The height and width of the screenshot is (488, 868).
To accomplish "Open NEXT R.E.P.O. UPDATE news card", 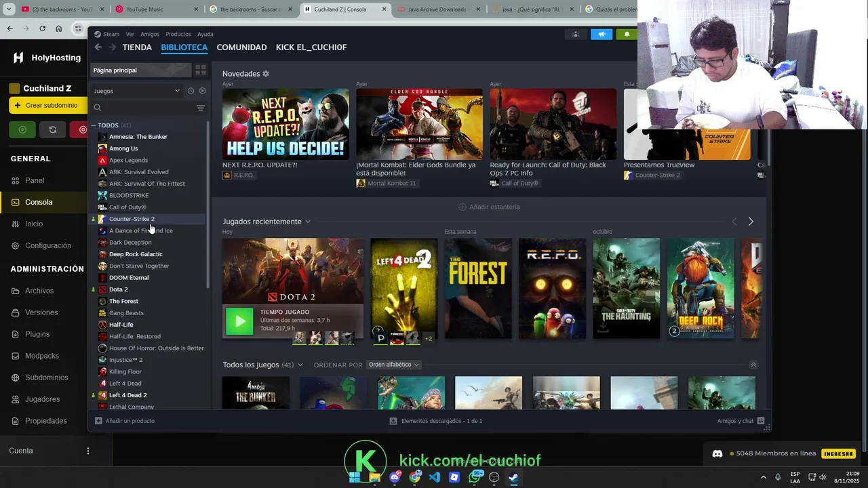I will click(285, 124).
